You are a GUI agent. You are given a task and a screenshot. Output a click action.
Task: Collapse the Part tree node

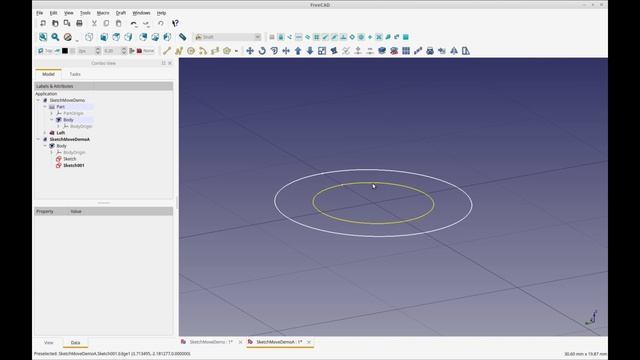click(x=45, y=107)
